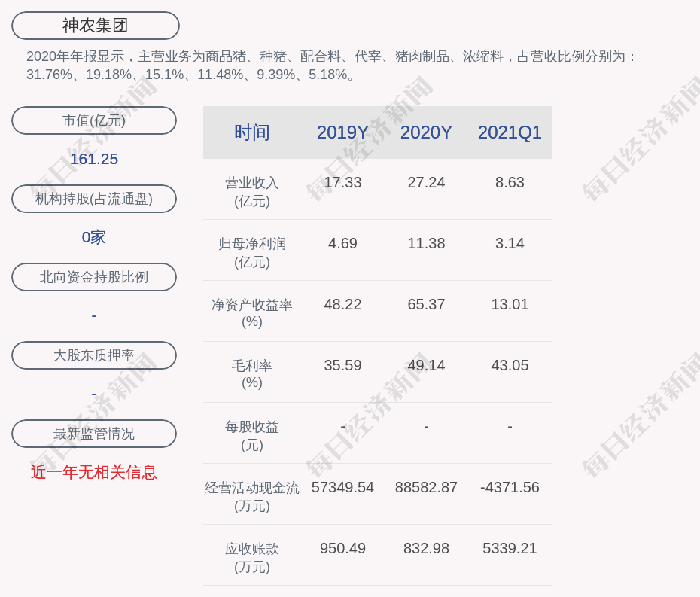Click cash flow value 88582.87

click(426, 487)
